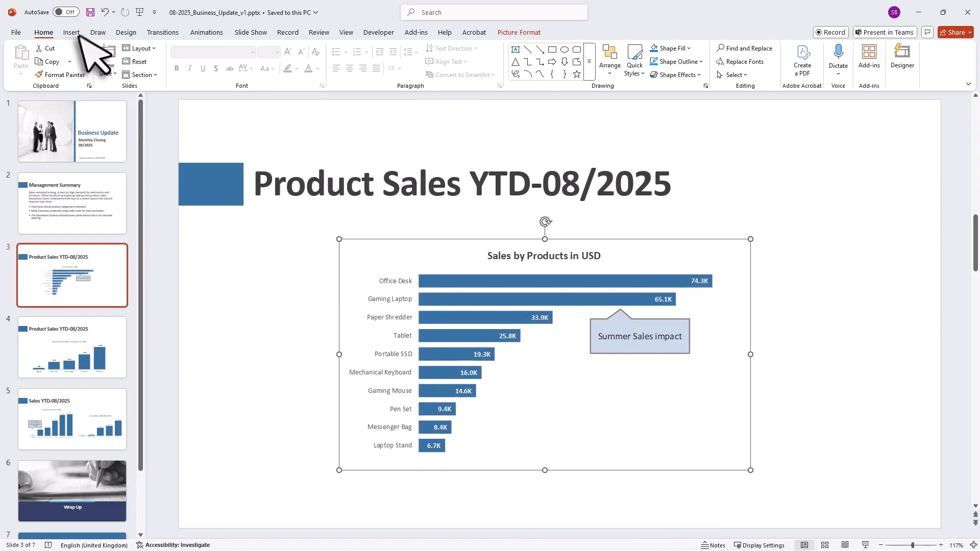
Task: Select the Wrap Up slide thumbnail
Action: click(71, 490)
